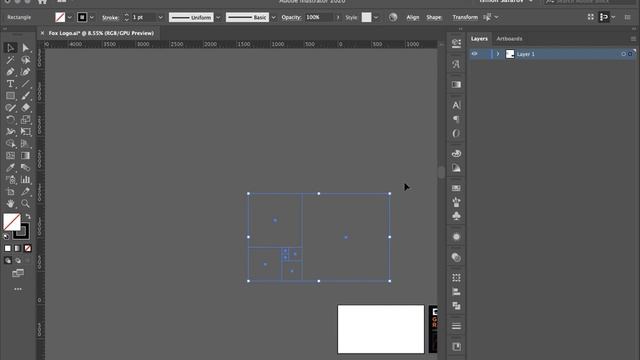Select the Free Transform tool

pyautogui.click(x=25, y=131)
